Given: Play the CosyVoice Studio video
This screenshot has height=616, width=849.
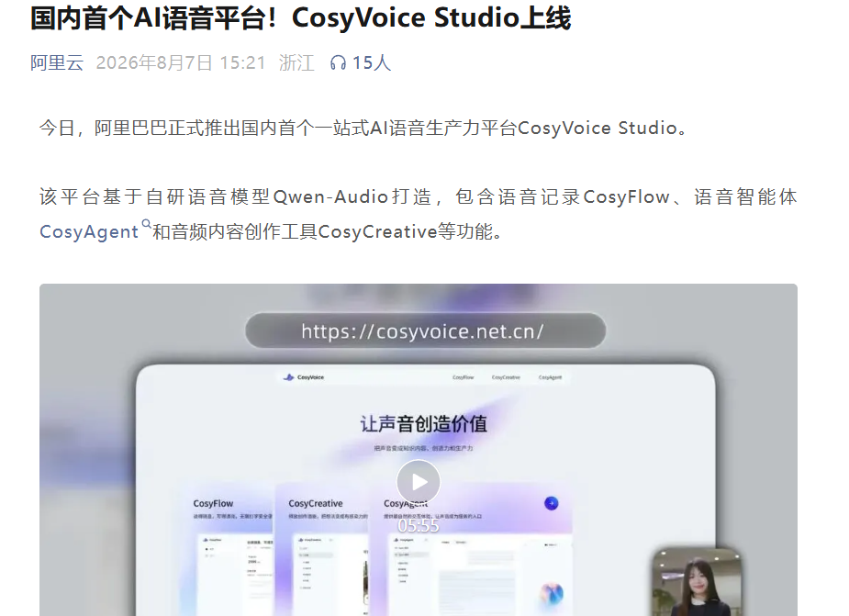Looking at the screenshot, I should (x=419, y=482).
